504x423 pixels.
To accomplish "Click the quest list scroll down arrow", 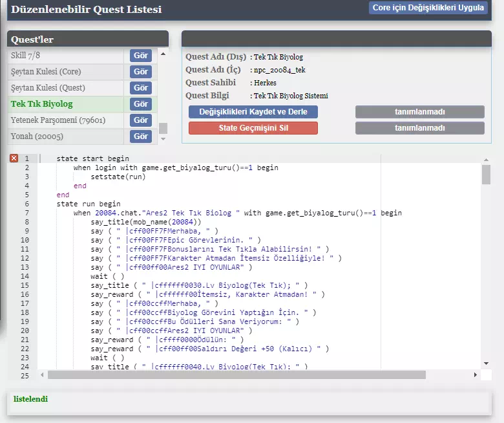I will point(163,139).
